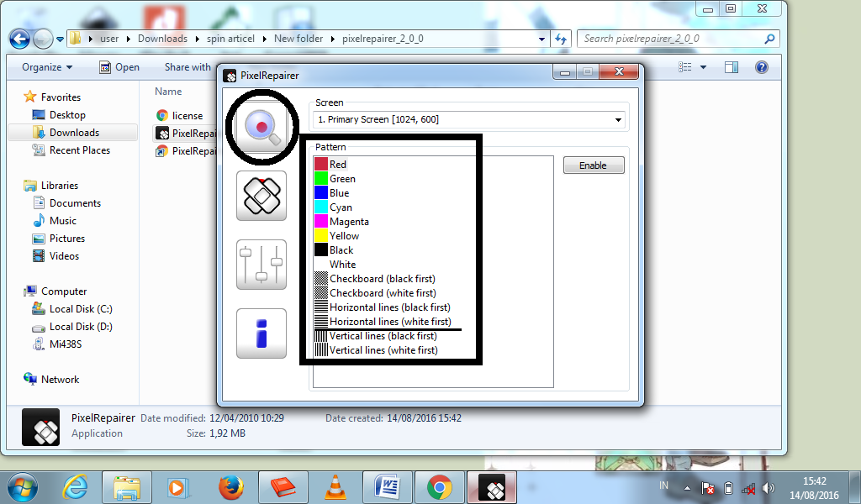Click the Enable button
Image resolution: width=861 pixels, height=504 pixels.
(x=594, y=165)
